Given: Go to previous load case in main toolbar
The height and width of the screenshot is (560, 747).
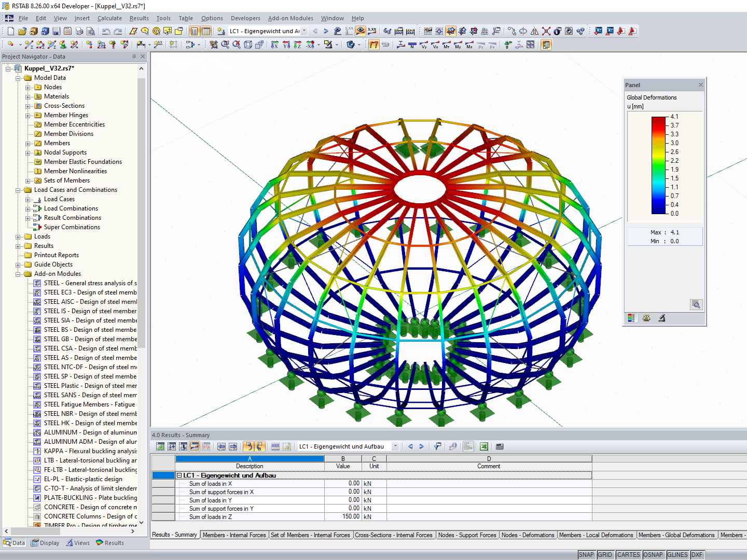Looking at the screenshot, I should pos(315,31).
